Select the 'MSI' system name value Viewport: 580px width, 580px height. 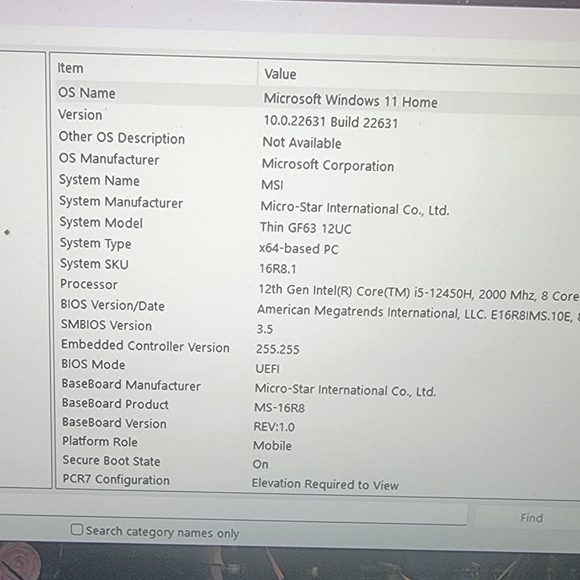pos(272,185)
